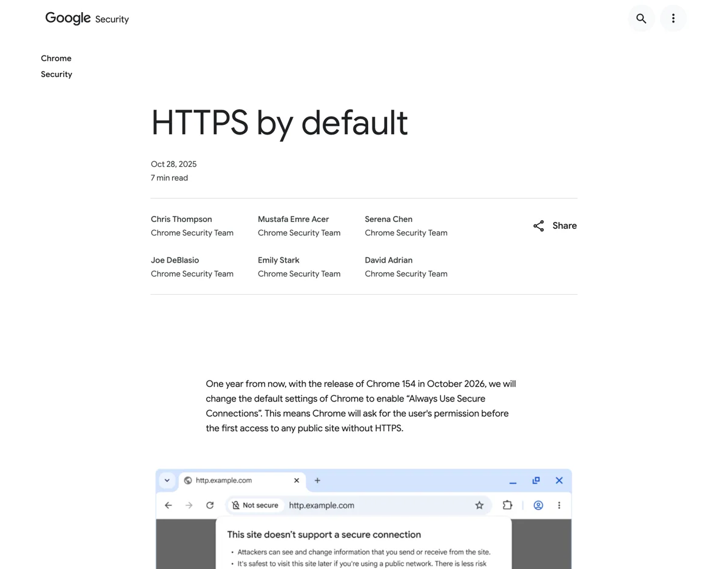
Task: Open the Security breadcrumb link
Action: point(56,74)
